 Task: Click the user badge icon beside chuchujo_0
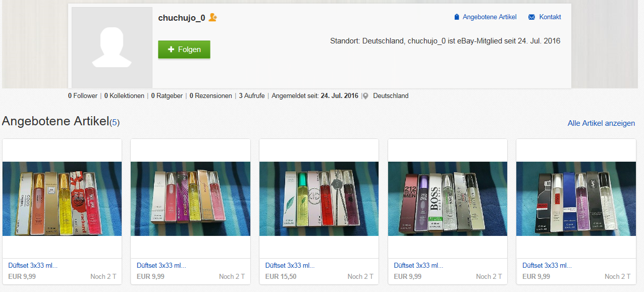[x=213, y=18]
